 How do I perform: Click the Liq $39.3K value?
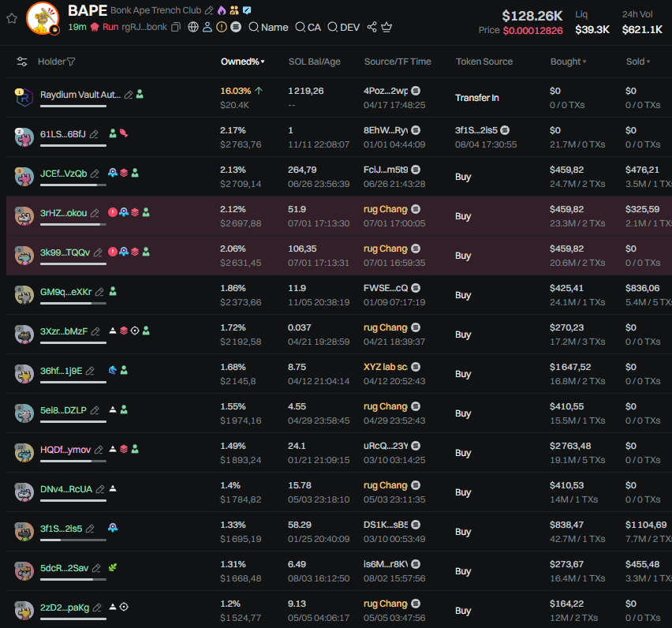click(592, 29)
